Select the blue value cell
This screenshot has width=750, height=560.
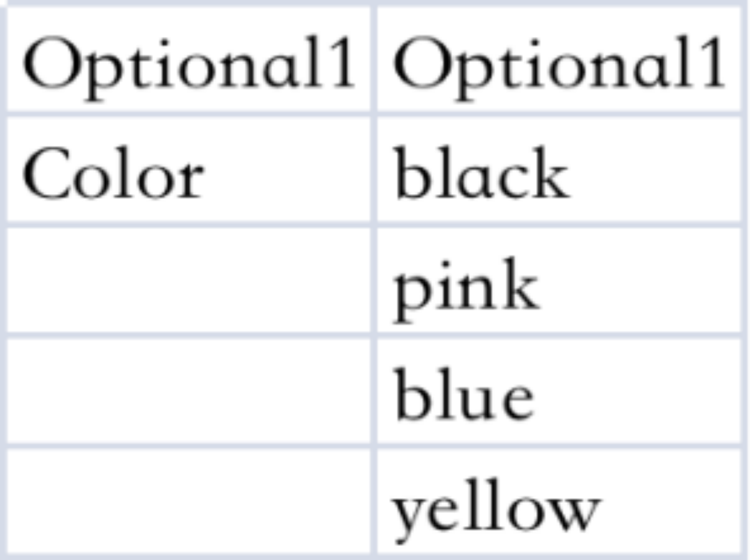(x=558, y=391)
